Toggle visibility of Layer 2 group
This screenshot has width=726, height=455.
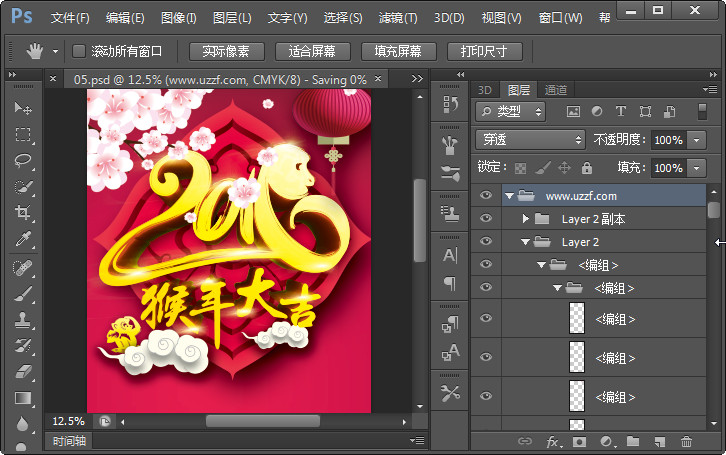pos(486,241)
